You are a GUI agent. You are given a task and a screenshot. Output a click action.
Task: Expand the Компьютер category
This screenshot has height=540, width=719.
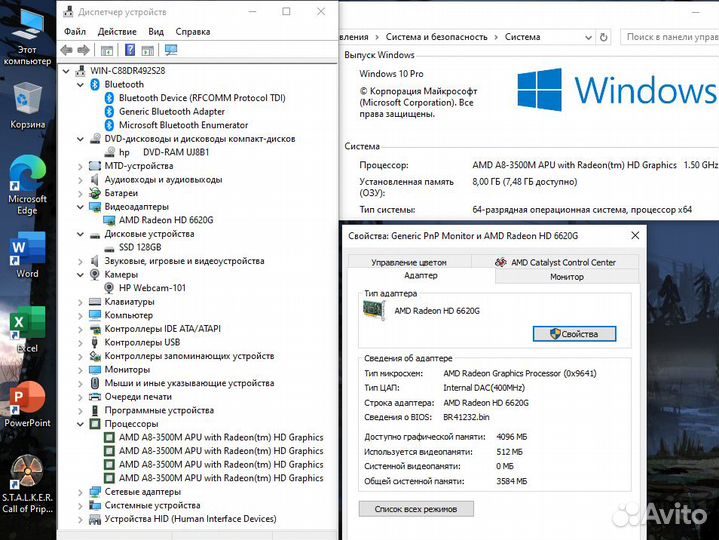point(80,316)
